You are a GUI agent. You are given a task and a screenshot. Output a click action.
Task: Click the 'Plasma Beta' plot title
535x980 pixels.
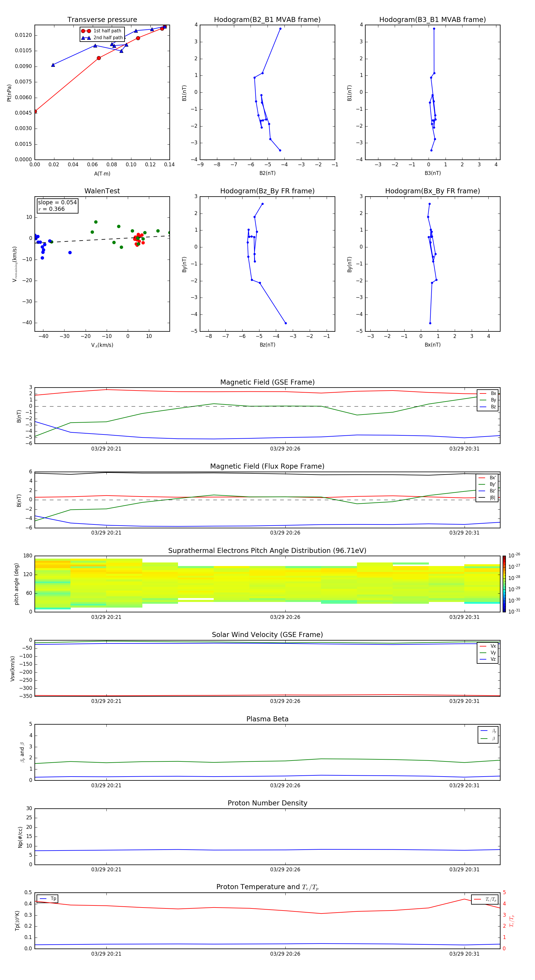click(267, 719)
